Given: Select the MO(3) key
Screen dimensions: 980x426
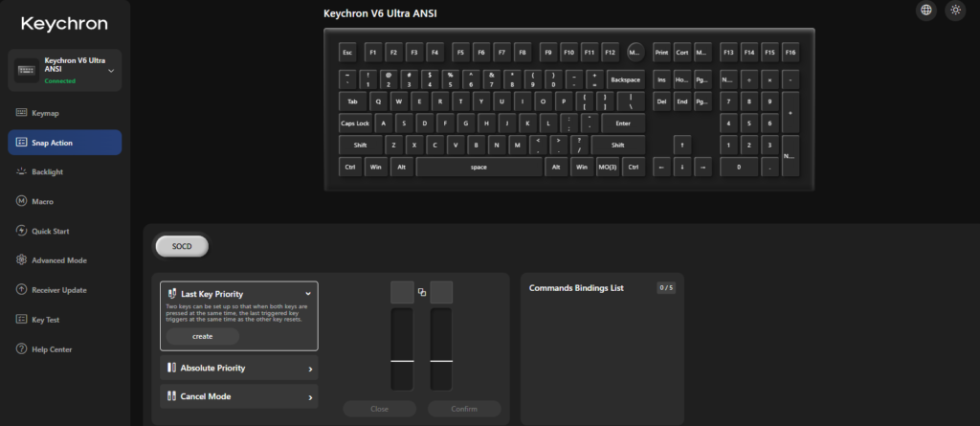Looking at the screenshot, I should tap(608, 167).
